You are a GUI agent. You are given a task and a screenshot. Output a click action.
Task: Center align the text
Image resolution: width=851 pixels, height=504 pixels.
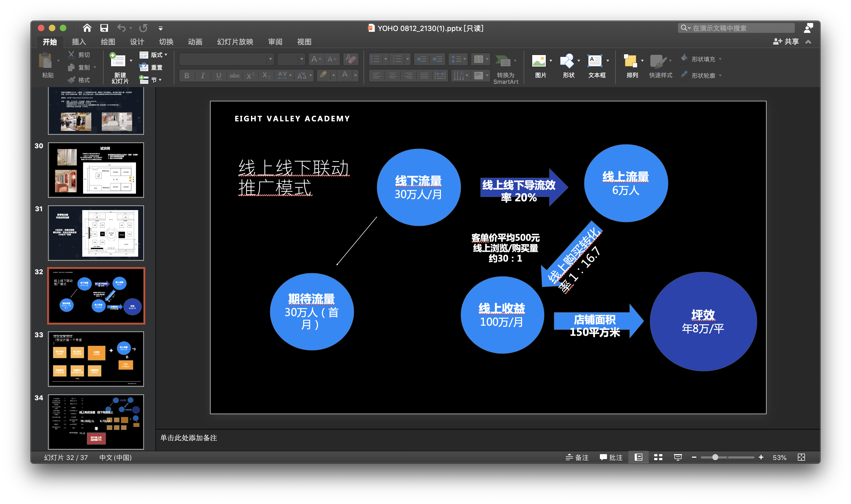tap(392, 75)
